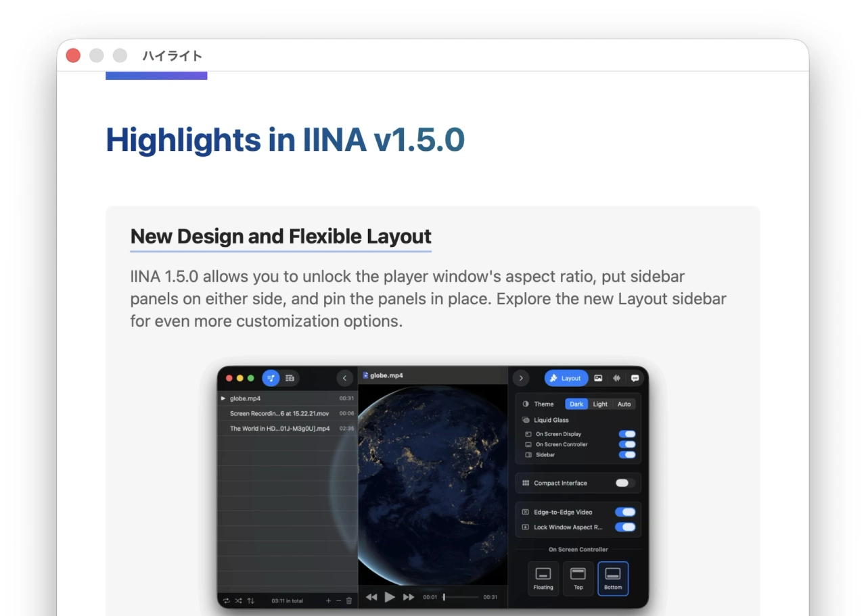
Task: Click the globe.mp4 file icon in title
Action: click(366, 375)
